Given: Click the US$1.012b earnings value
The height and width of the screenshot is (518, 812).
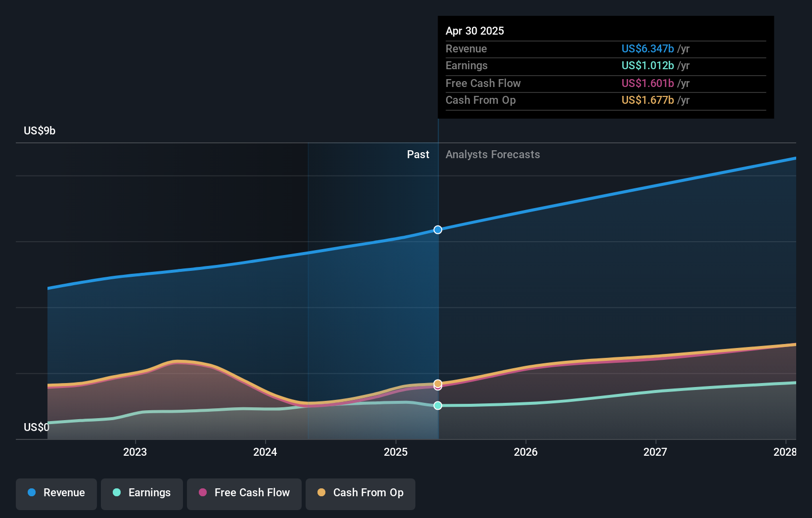Looking at the screenshot, I should point(647,65).
